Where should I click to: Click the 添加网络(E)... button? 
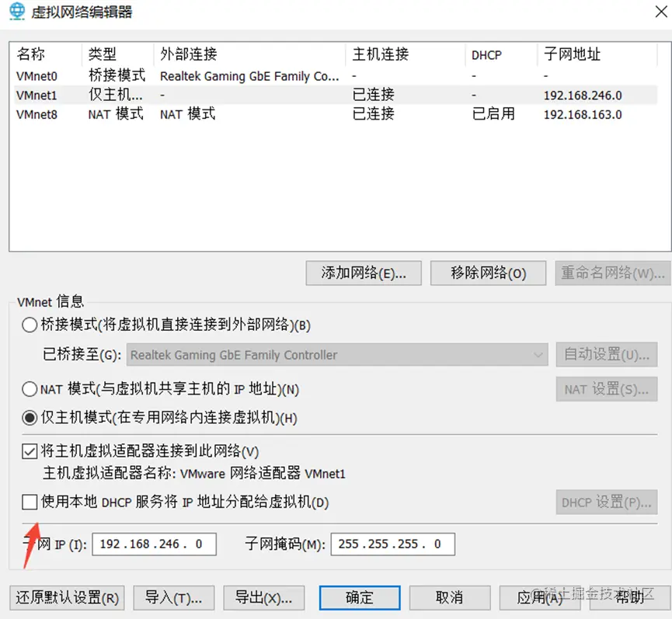(364, 273)
